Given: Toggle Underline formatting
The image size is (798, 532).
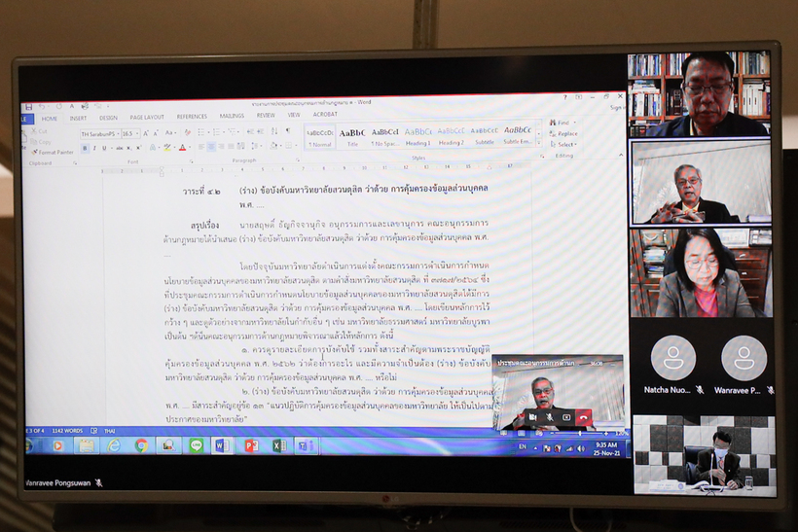Looking at the screenshot, I should 104,148.
